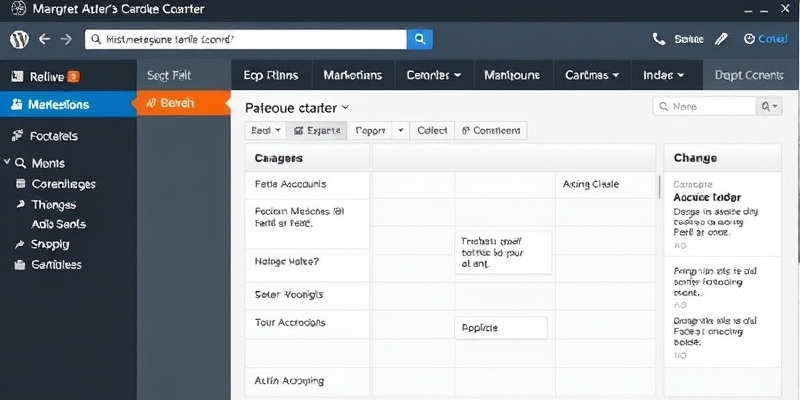Click the Collect button
This screenshot has height=400, width=800.
432,131
